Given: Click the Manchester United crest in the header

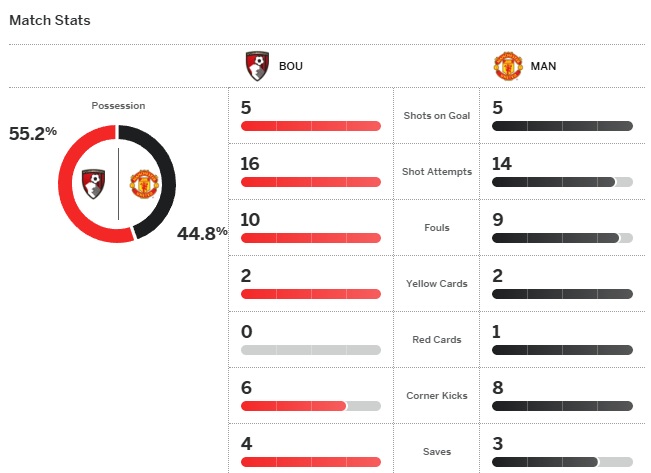Looking at the screenshot, I should (508, 67).
